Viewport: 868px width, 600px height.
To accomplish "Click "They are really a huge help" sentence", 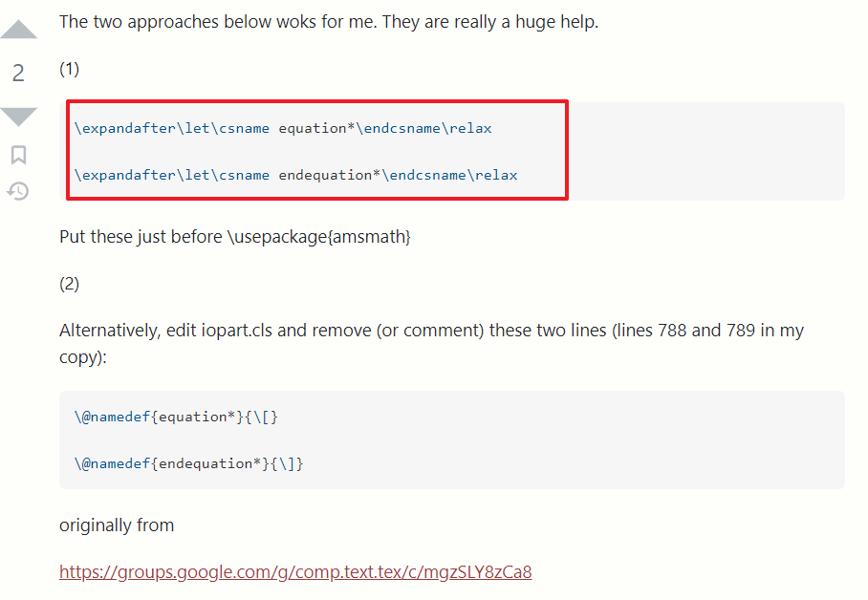I will 490,21.
